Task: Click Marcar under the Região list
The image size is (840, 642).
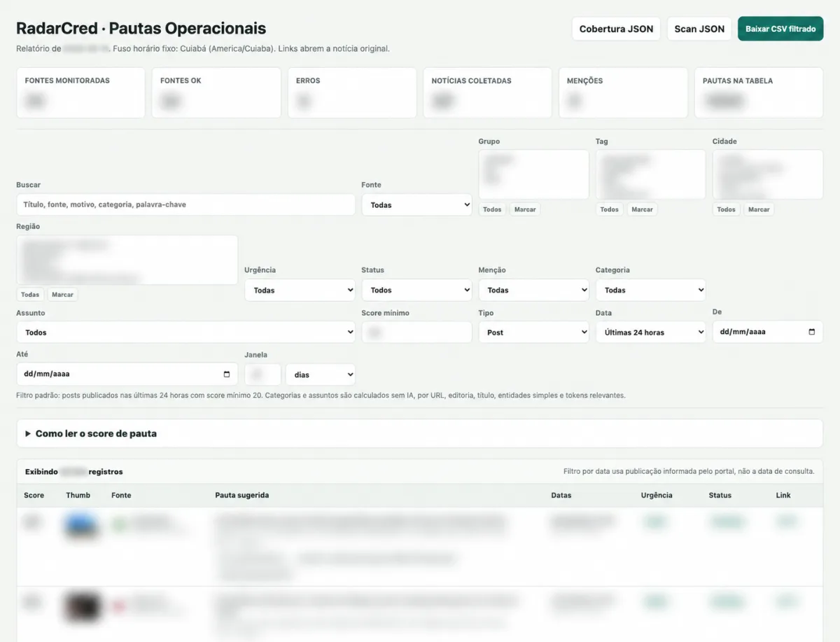Action: click(62, 294)
